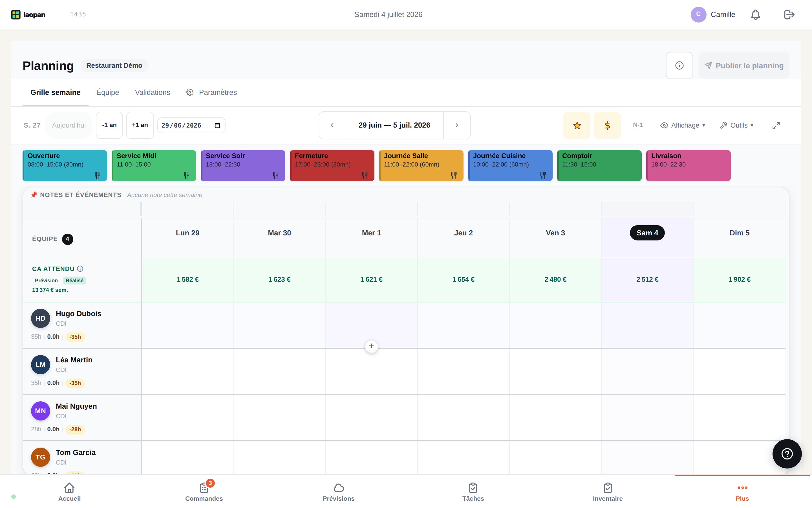Image resolution: width=812 pixels, height=508 pixels.
Task: Click Mai Nguyen MN avatar
Action: 41,411
